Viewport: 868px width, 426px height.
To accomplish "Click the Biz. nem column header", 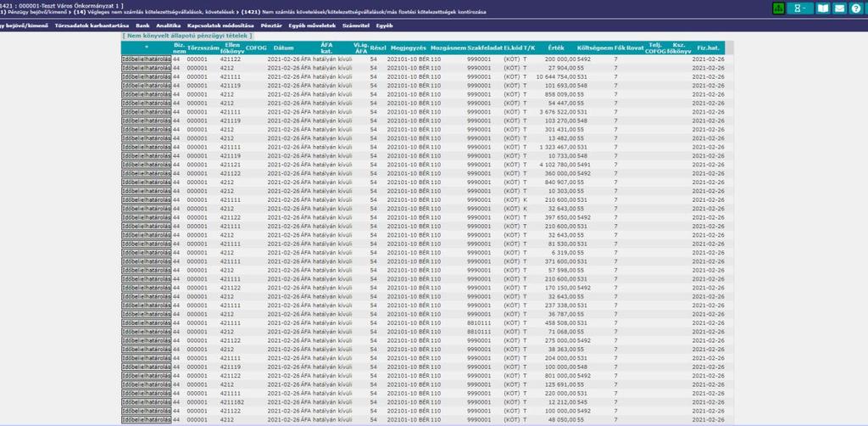I will (180, 48).
